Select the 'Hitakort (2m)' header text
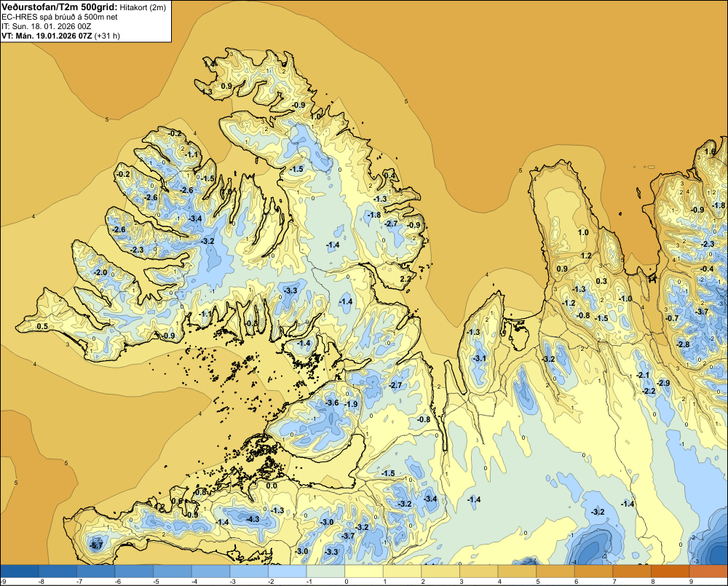 (x=143, y=7)
